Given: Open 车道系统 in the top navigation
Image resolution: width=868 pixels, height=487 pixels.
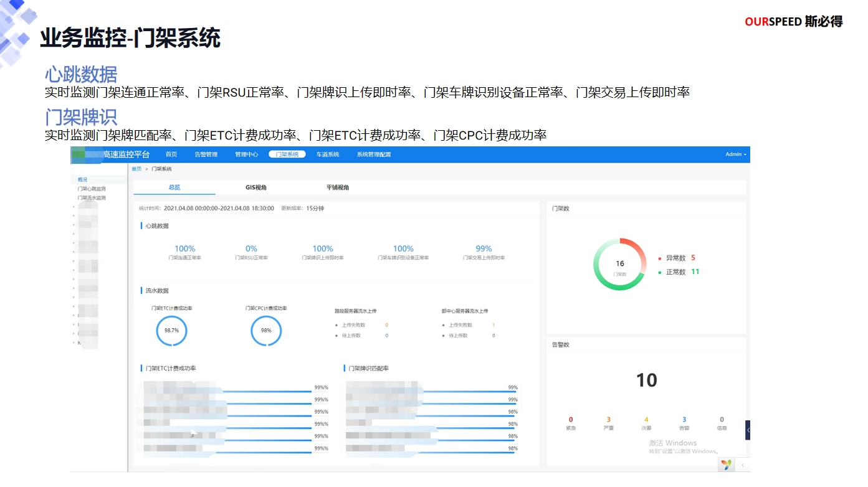Looking at the screenshot, I should (328, 154).
